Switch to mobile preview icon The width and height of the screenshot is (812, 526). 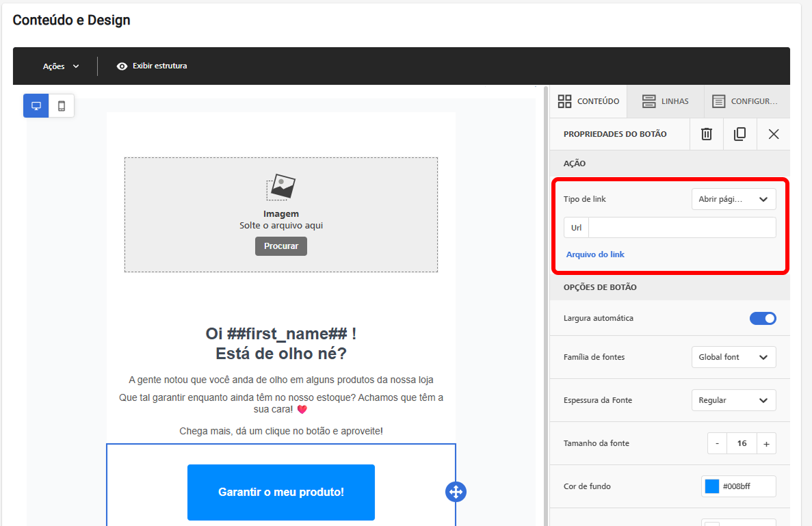tap(62, 105)
